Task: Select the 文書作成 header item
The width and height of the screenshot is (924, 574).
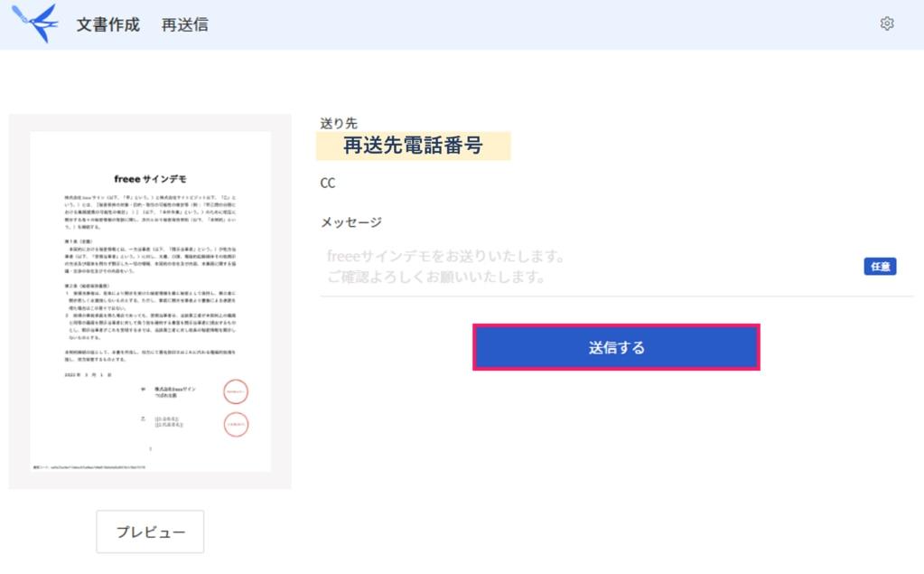Action: 107,24
